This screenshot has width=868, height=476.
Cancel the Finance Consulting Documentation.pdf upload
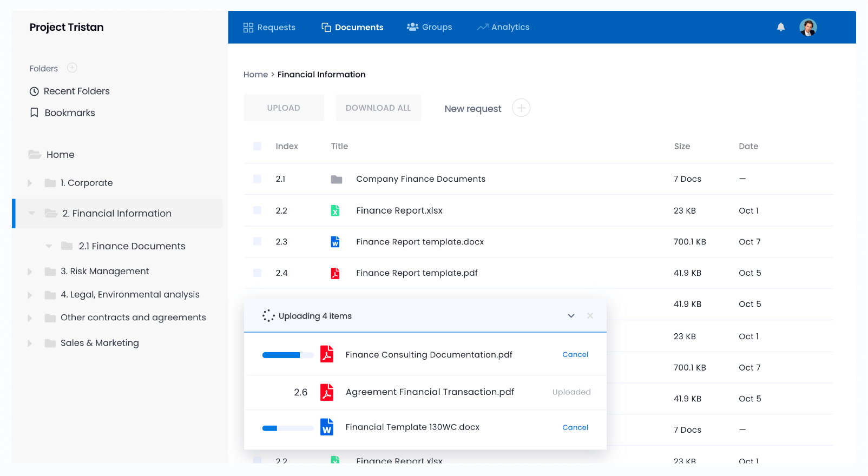coord(575,355)
